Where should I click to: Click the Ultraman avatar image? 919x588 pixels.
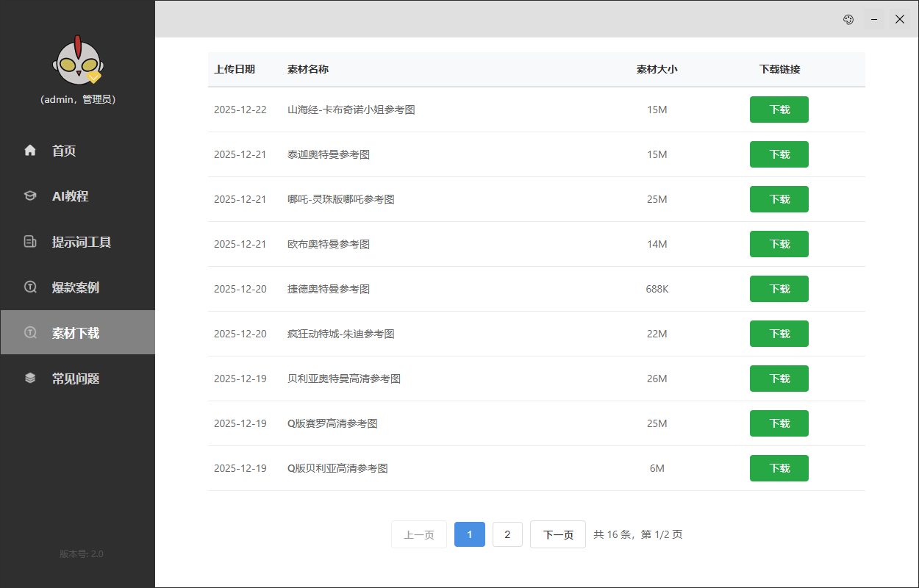77,62
